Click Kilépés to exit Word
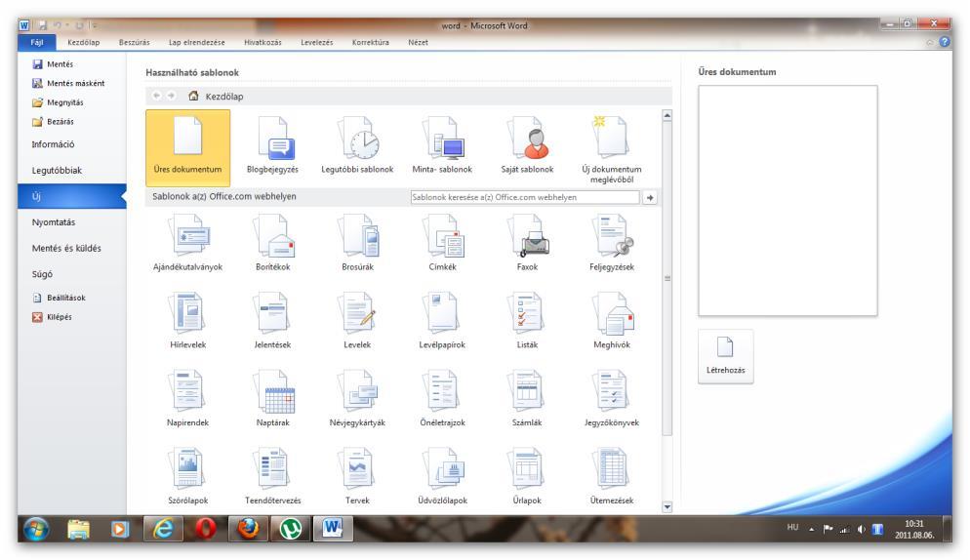This screenshot has height=560, width=970. (52, 317)
